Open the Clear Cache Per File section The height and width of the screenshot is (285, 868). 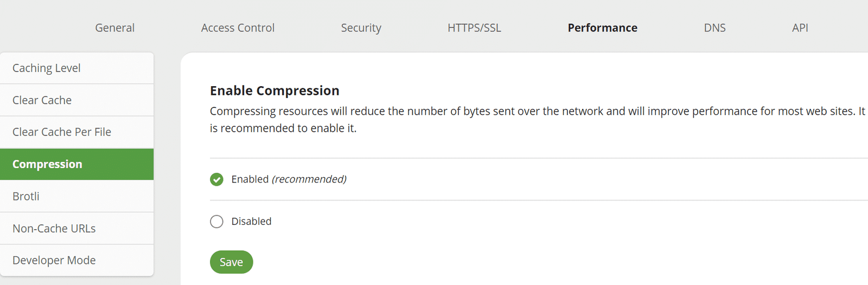(77, 132)
